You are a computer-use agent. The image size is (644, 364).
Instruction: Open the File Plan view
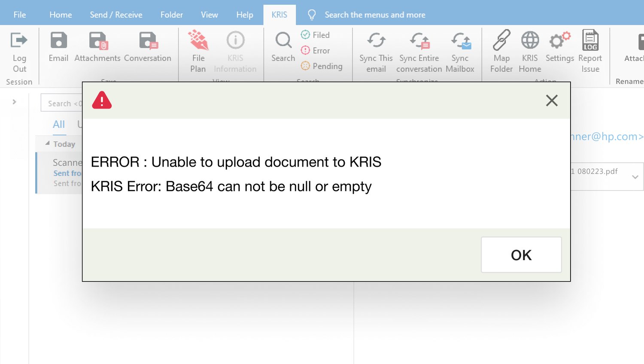198,52
